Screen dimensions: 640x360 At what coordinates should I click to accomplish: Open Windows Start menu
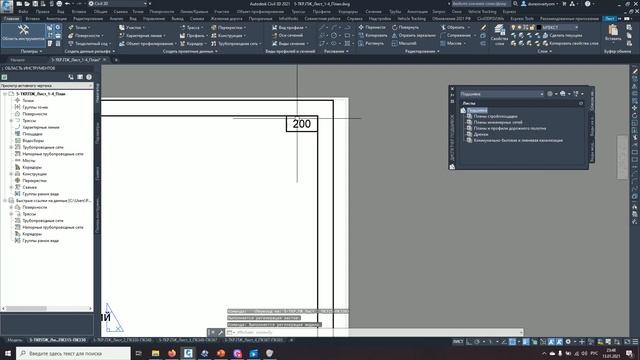pos(7,353)
